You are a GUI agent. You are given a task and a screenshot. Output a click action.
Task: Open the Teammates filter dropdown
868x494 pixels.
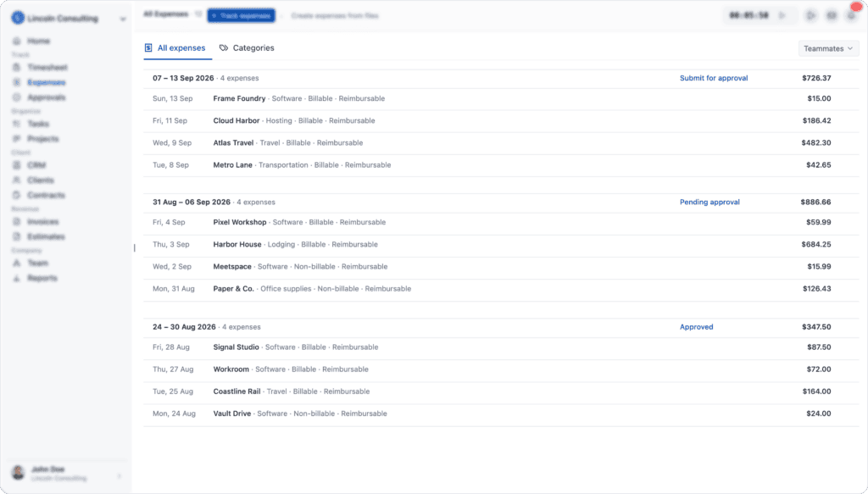pyautogui.click(x=827, y=48)
